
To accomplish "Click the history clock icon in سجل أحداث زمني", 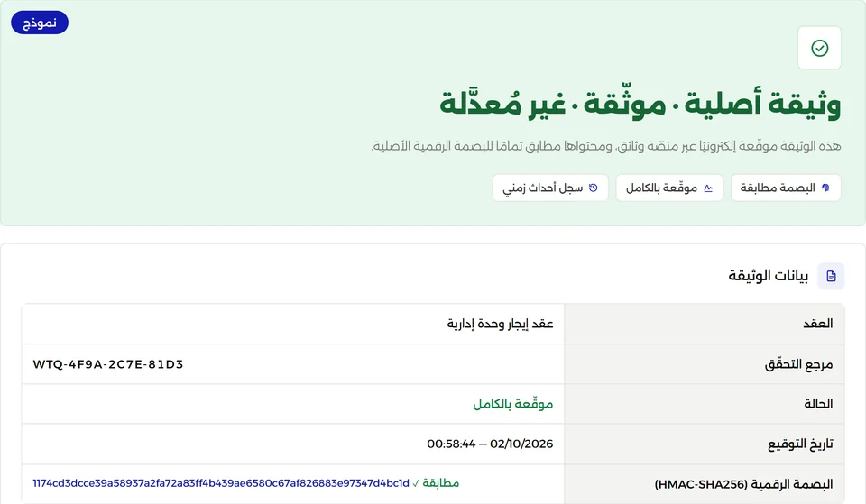I will pyautogui.click(x=594, y=188).
